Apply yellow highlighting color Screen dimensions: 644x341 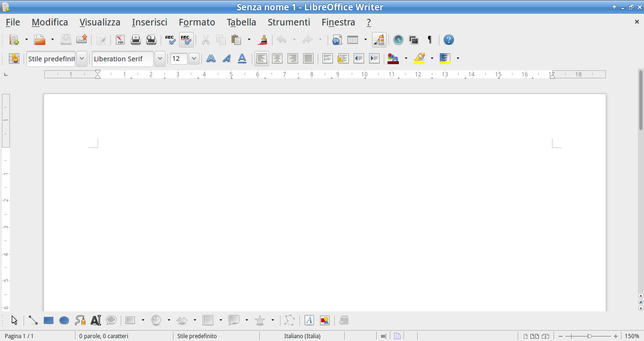pos(419,58)
